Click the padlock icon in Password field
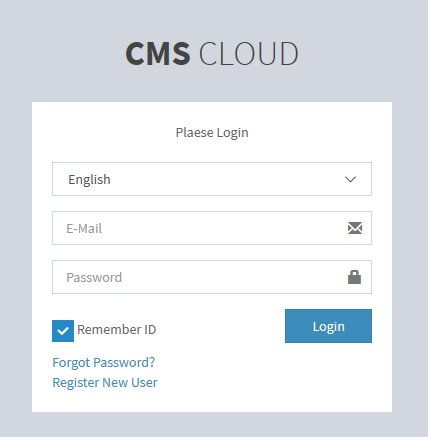428x437 pixels. (x=354, y=277)
